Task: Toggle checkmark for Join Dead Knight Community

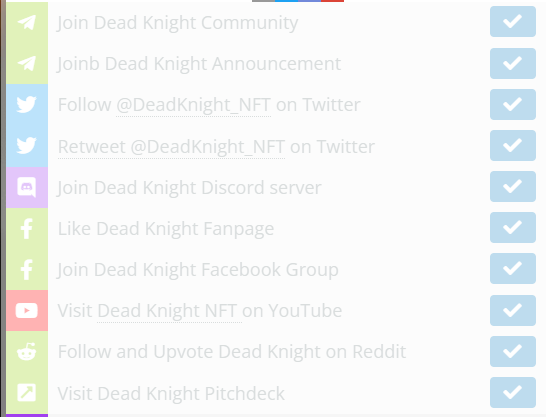Action: pyautogui.click(x=513, y=22)
